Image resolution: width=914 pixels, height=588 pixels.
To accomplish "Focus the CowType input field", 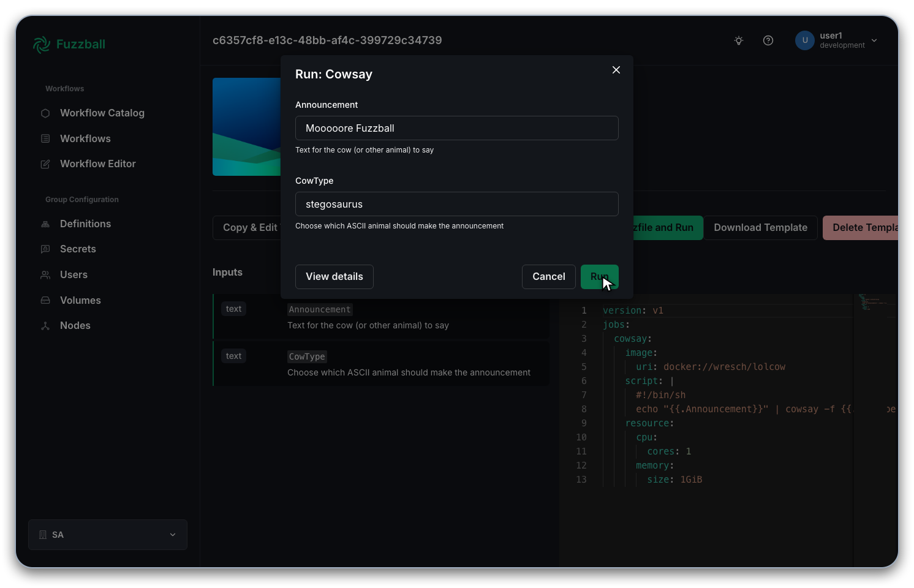I will [x=457, y=204].
